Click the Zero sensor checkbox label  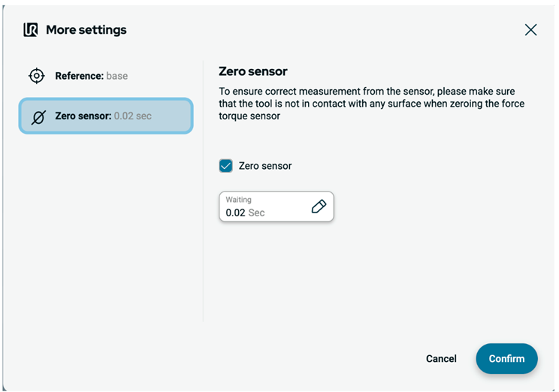(x=265, y=166)
